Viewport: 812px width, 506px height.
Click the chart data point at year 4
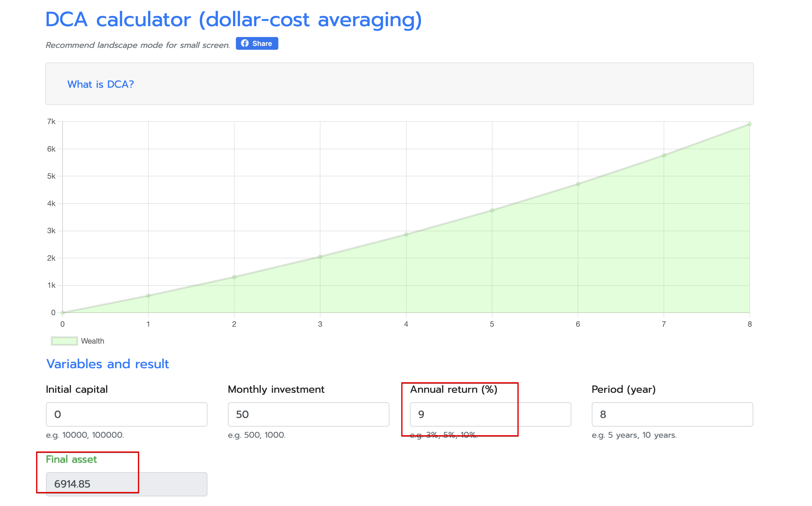[406, 234]
